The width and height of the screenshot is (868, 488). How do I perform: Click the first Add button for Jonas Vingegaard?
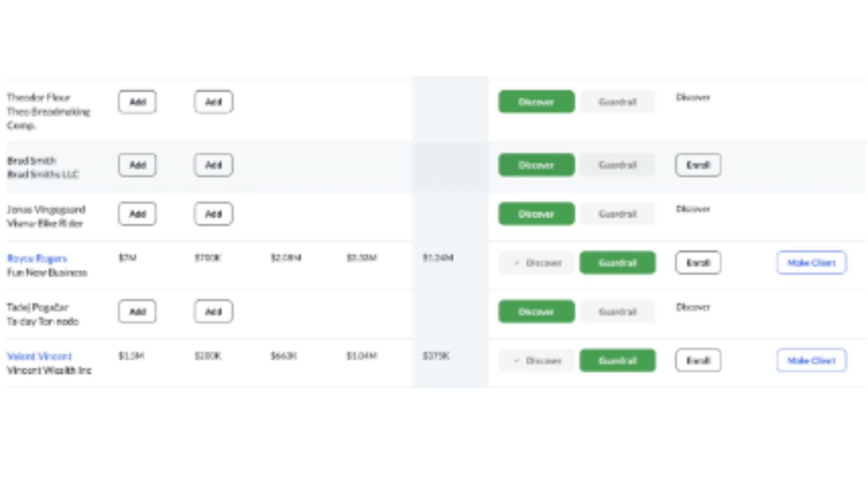point(137,214)
